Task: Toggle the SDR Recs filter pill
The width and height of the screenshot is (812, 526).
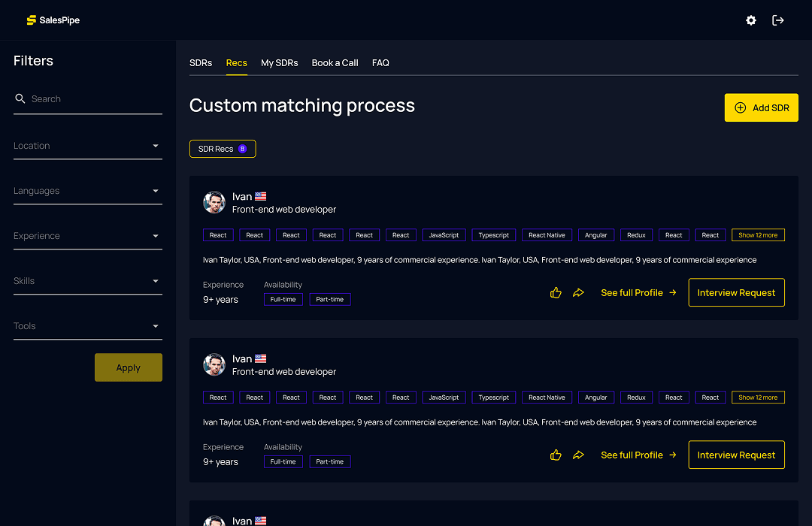Action: tap(223, 149)
